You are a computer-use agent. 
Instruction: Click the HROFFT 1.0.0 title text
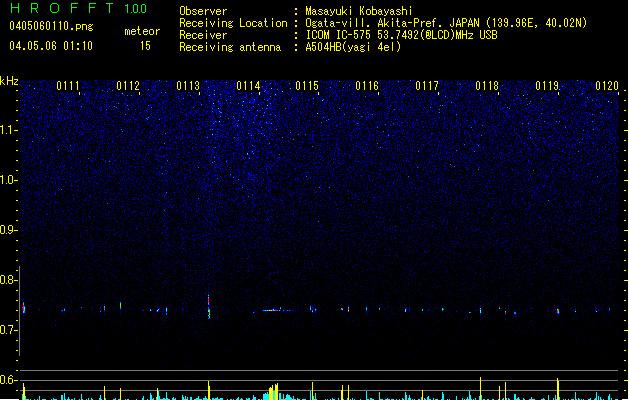click(79, 8)
